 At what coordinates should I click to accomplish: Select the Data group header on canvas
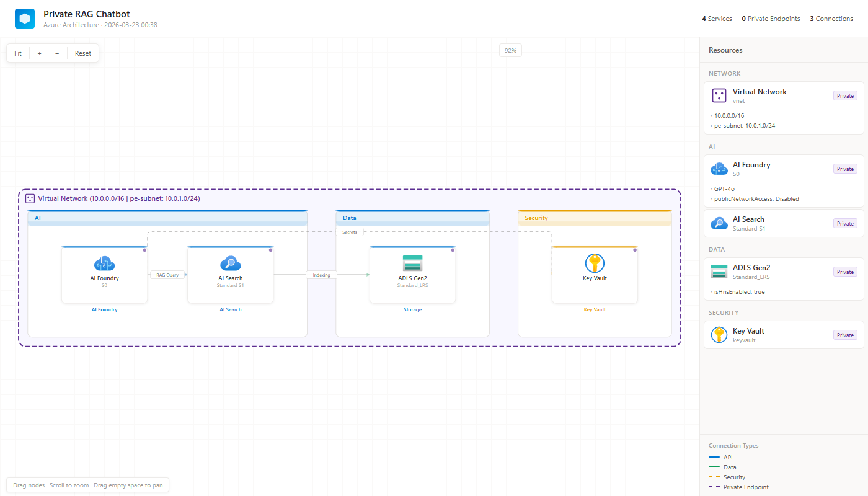coord(412,218)
